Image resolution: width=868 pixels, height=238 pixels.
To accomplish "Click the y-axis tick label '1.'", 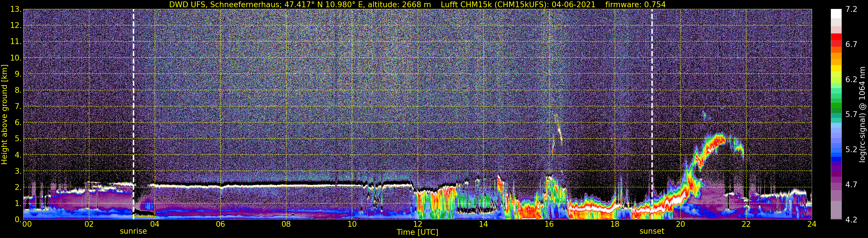I will (x=18, y=203).
